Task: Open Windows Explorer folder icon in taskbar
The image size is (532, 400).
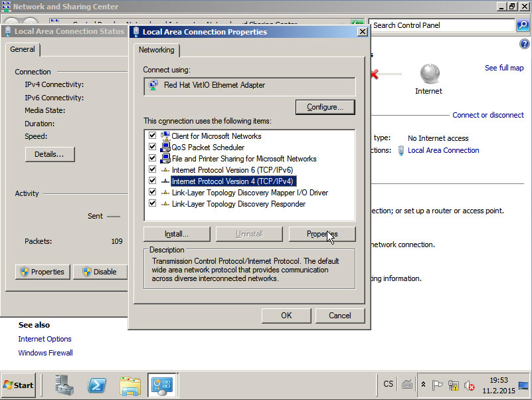Action: point(130,385)
